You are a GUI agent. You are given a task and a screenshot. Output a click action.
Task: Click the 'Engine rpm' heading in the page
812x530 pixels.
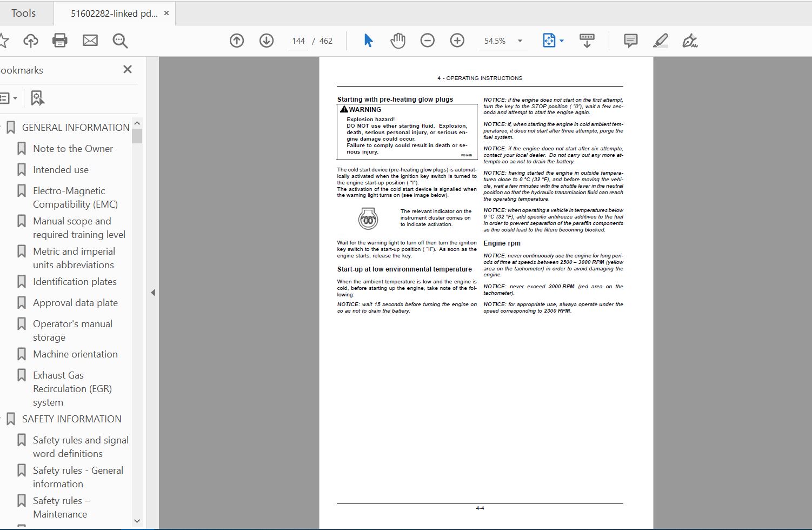(x=502, y=243)
